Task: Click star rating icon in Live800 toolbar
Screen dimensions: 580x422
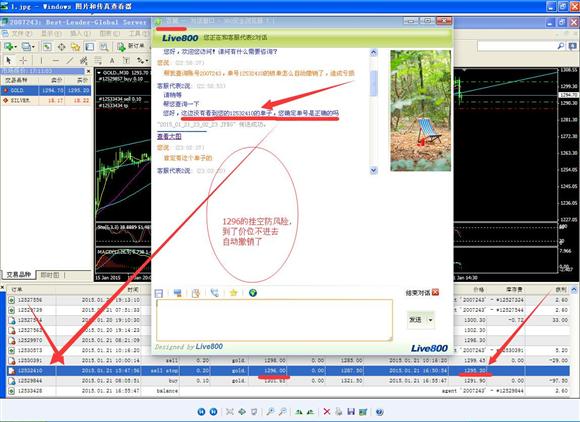Action: click(x=233, y=293)
